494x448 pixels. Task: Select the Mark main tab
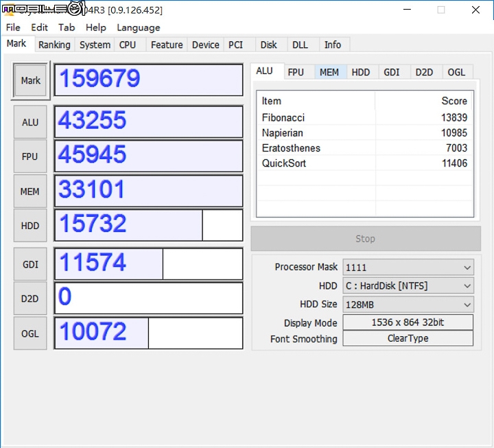(16, 43)
